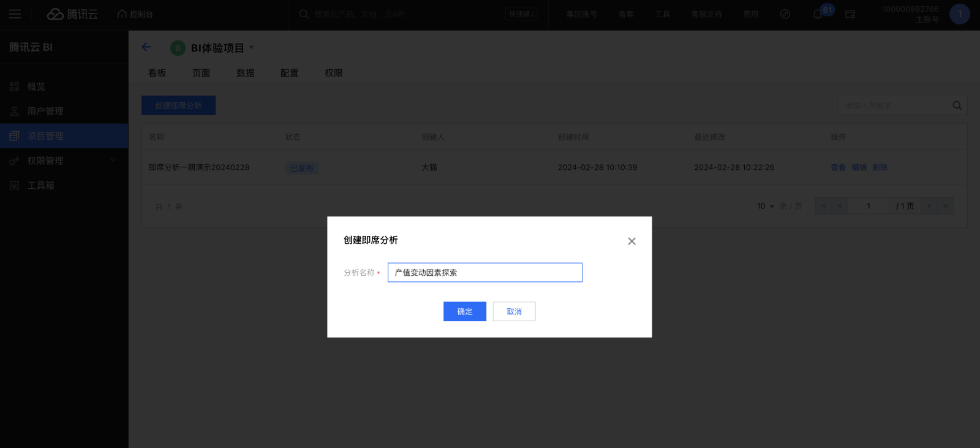Click the back arrow beside project name
Screen dimensions: 980x448
[x=146, y=47]
